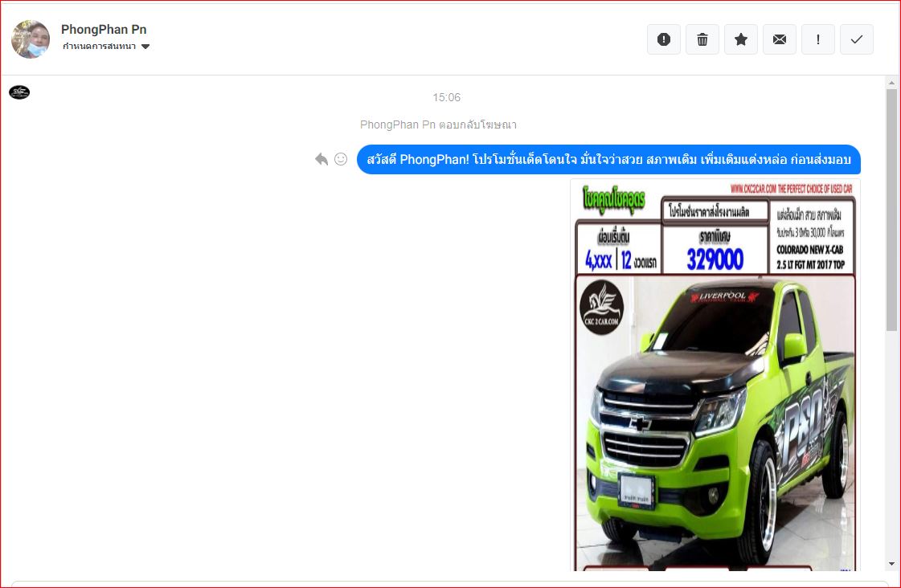Add emoji reaction to greeting message
Image resolution: width=901 pixels, height=588 pixels.
click(x=341, y=159)
